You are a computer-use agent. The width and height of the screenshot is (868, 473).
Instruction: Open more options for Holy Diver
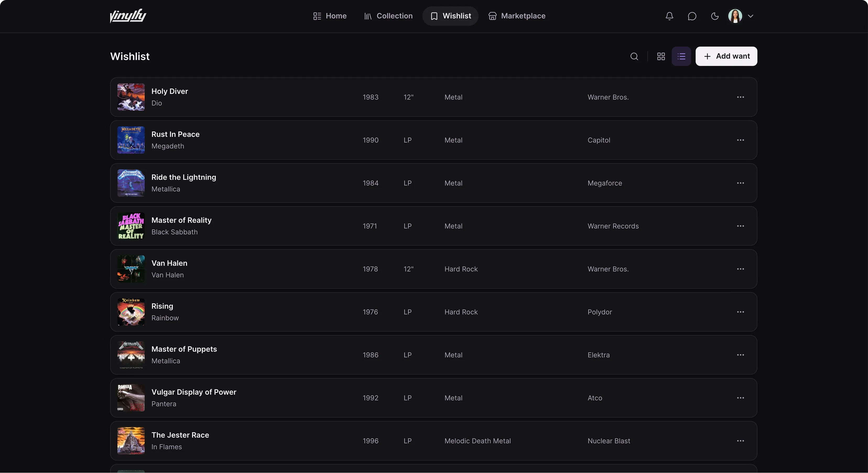tap(740, 97)
